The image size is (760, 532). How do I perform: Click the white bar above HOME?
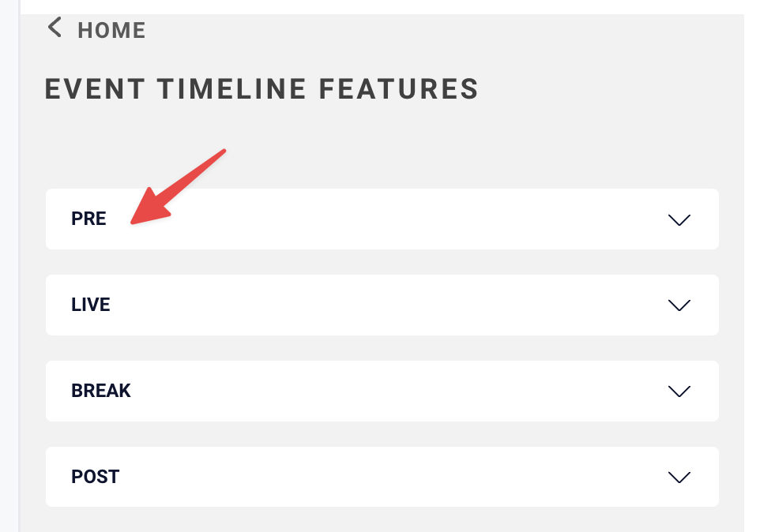click(x=382, y=7)
